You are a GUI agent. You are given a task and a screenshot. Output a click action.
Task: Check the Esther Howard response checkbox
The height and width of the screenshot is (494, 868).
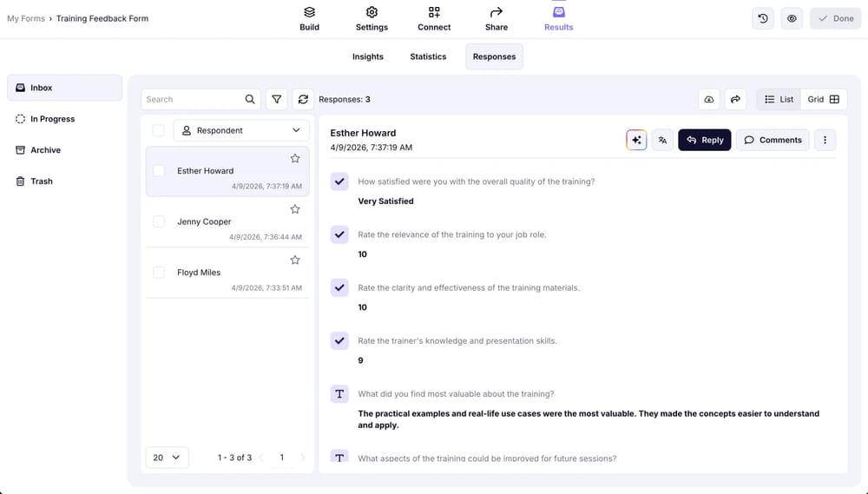point(159,171)
